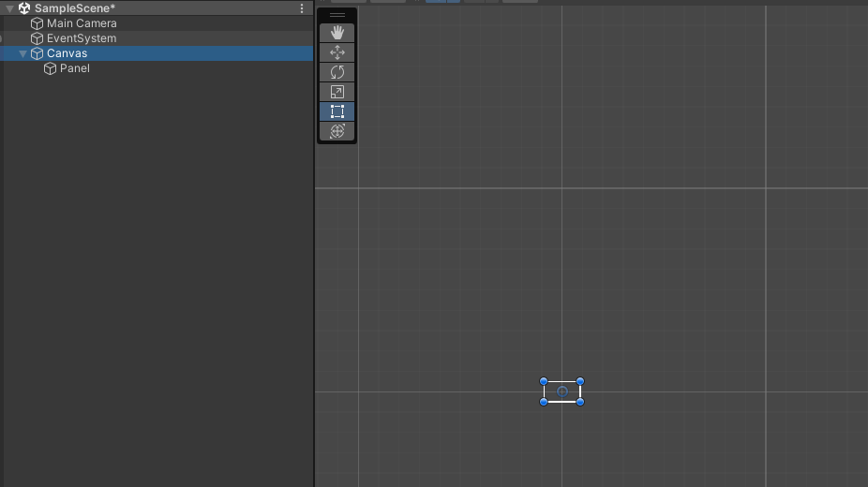Screen dimensions: 868x487
Task: Open SampleScene options kebab menu
Action: (x=302, y=8)
